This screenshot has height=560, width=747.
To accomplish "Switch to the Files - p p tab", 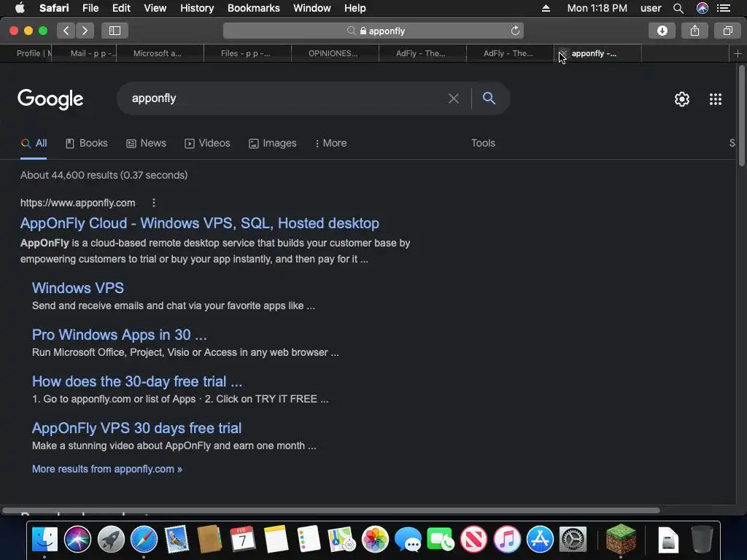I will click(x=248, y=54).
